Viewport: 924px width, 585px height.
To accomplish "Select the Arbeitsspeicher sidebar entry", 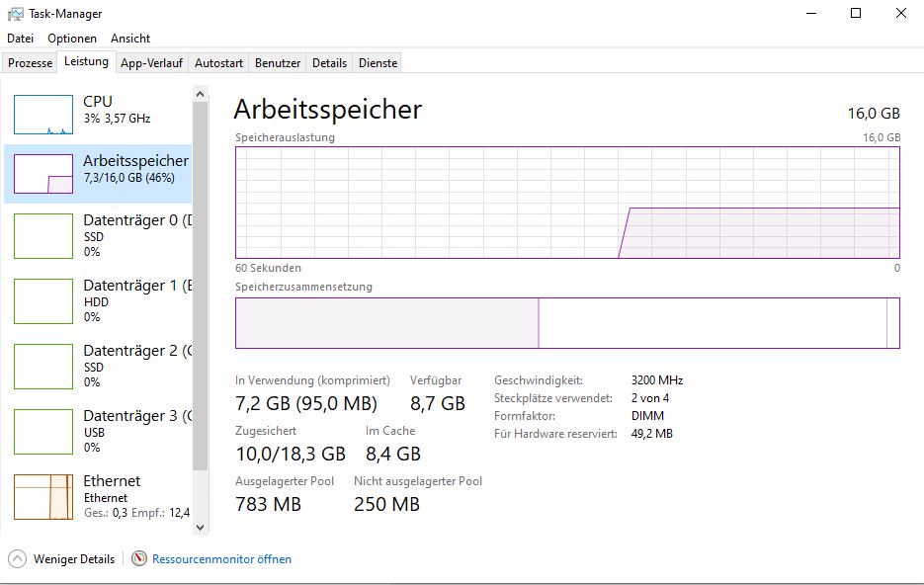I will pyautogui.click(x=99, y=170).
